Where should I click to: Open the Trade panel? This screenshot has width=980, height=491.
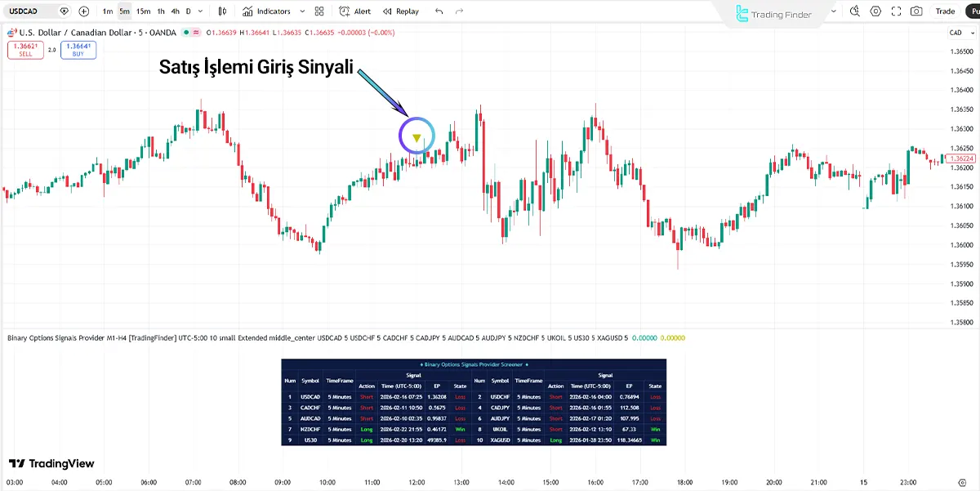click(945, 11)
